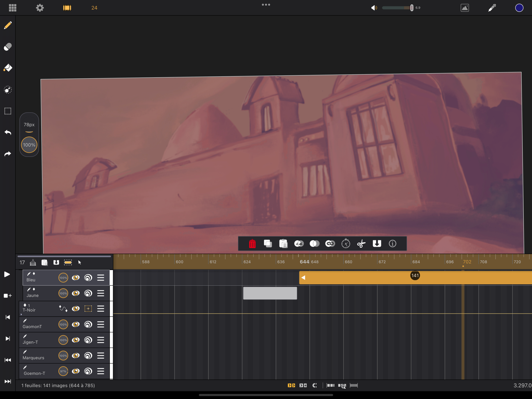Click the link frames icon
Image resolution: width=532 pixels, height=399 pixels.
click(x=330, y=244)
